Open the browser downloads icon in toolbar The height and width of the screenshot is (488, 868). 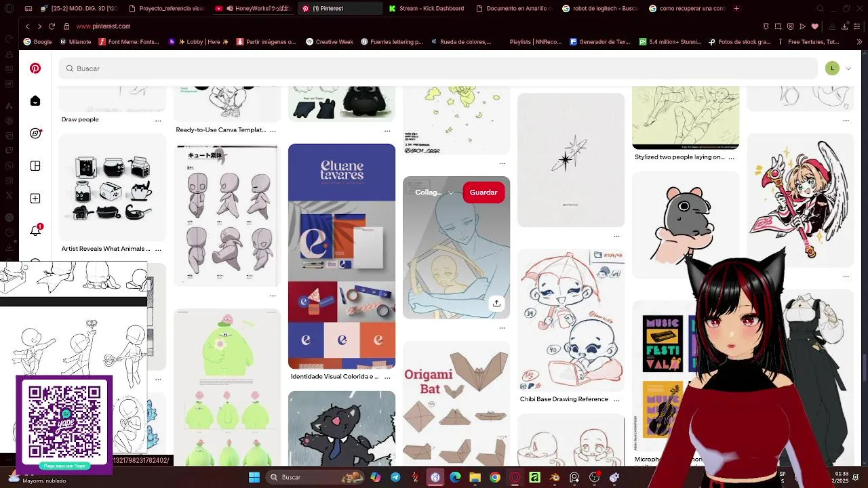(x=844, y=26)
